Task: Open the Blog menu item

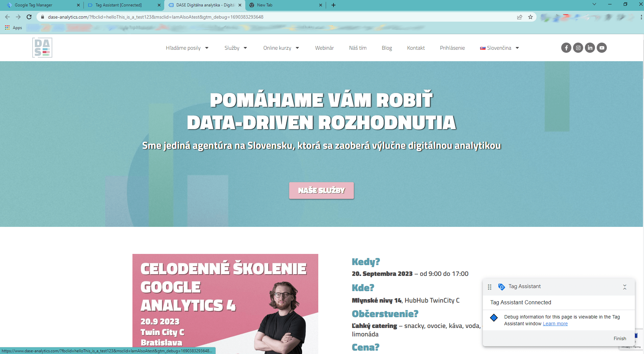Action: coord(387,48)
